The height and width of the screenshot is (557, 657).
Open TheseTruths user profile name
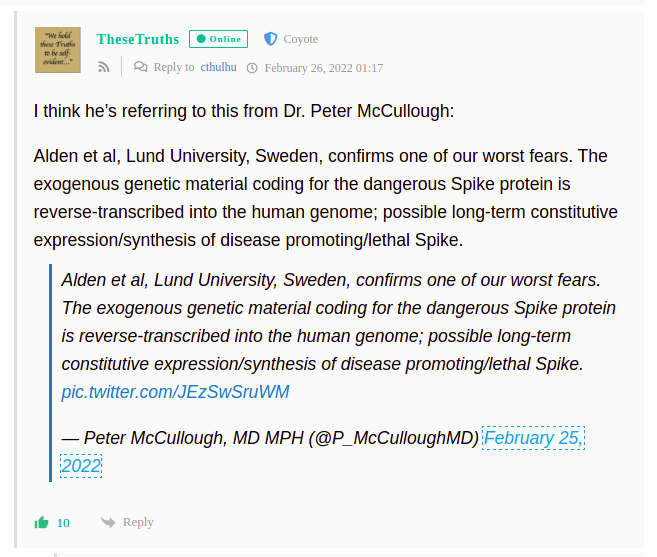click(x=138, y=39)
